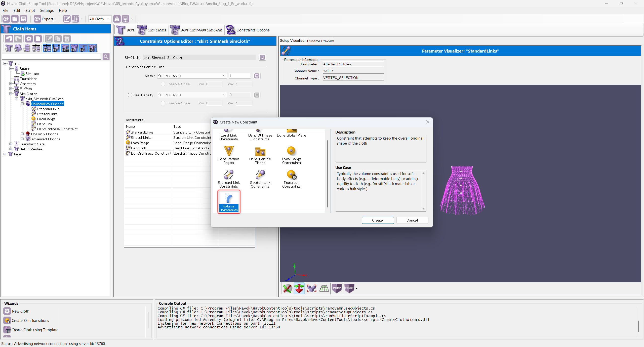Click the frame cubes icon in viewport toolbar
This screenshot has height=347, width=644.
[312, 288]
